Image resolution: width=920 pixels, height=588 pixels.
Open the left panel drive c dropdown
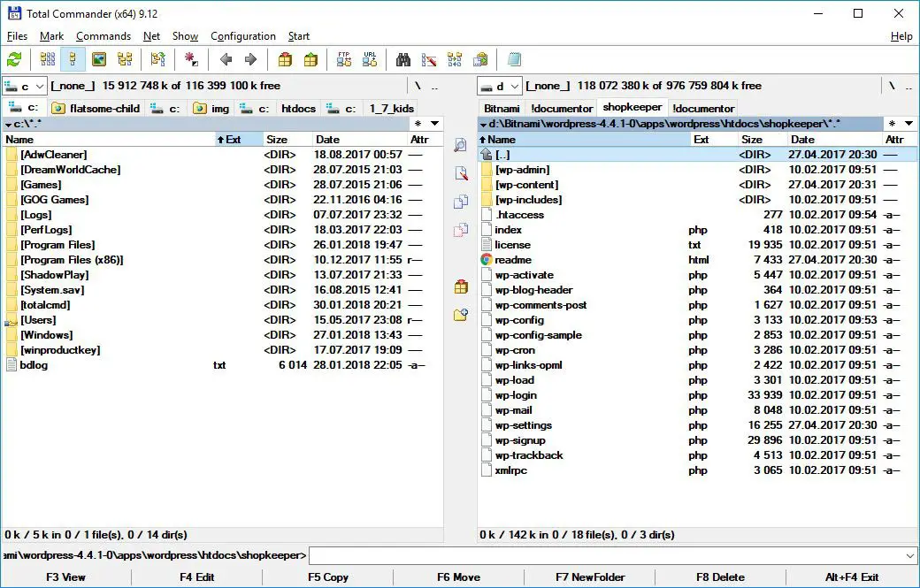tap(25, 86)
